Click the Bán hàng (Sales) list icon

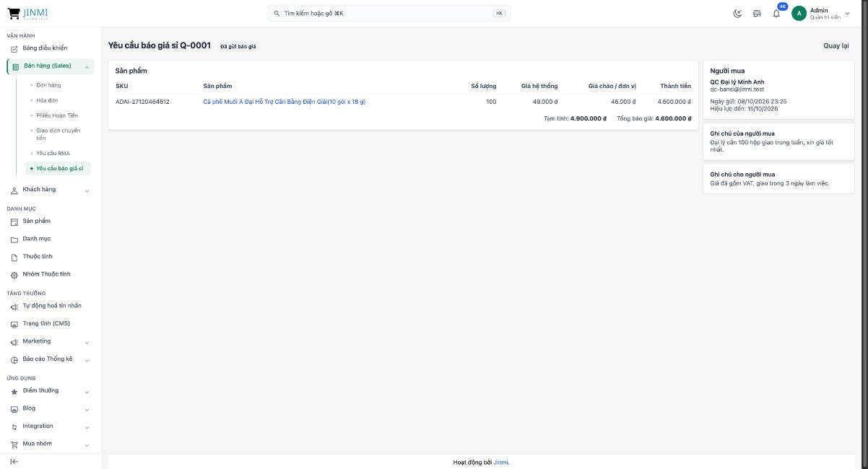point(16,66)
